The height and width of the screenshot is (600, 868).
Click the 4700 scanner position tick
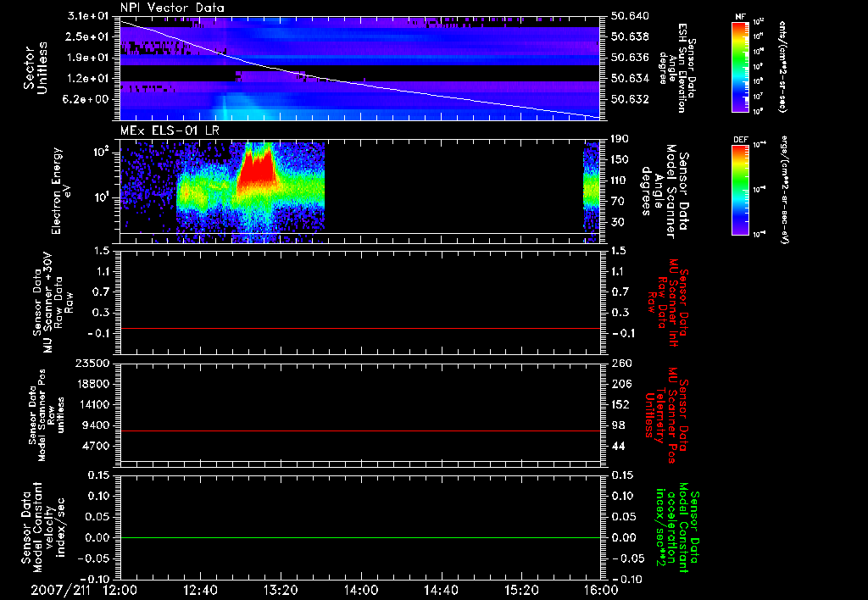coord(95,446)
